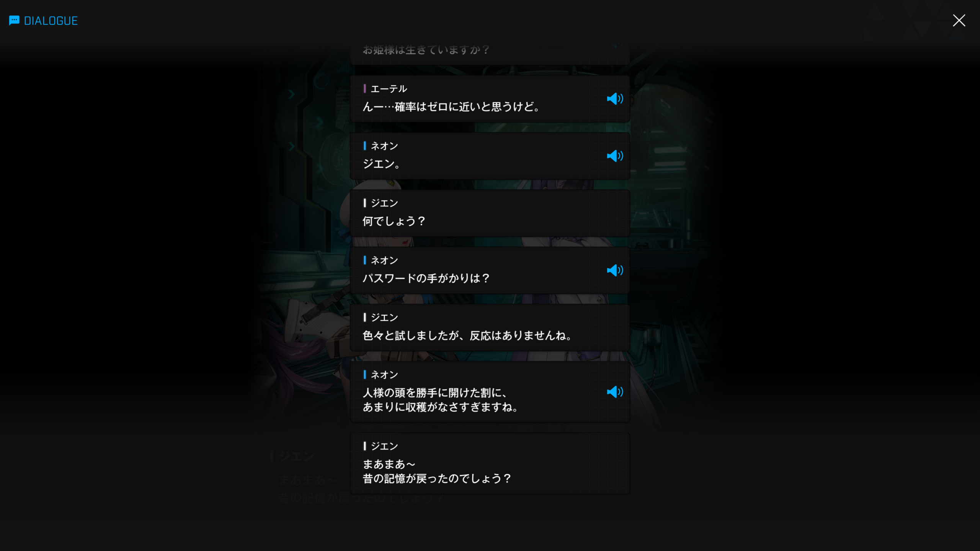Viewport: 980px width, 551px height.
Task: Click ジエン name above 色々と試しました
Action: pos(384,317)
